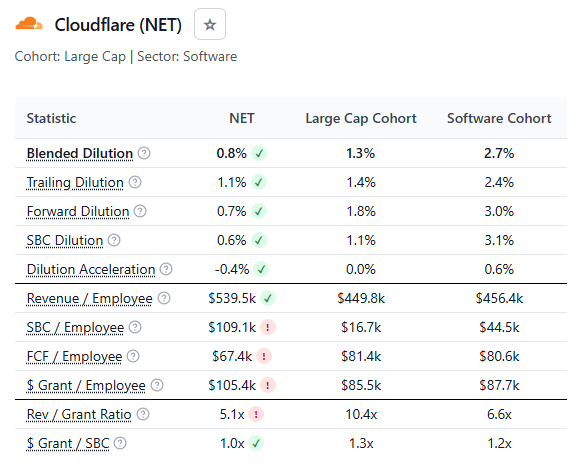This screenshot has height=473, width=585.
Task: Click the info icon beside FCF / Employee
Action: pos(133,356)
